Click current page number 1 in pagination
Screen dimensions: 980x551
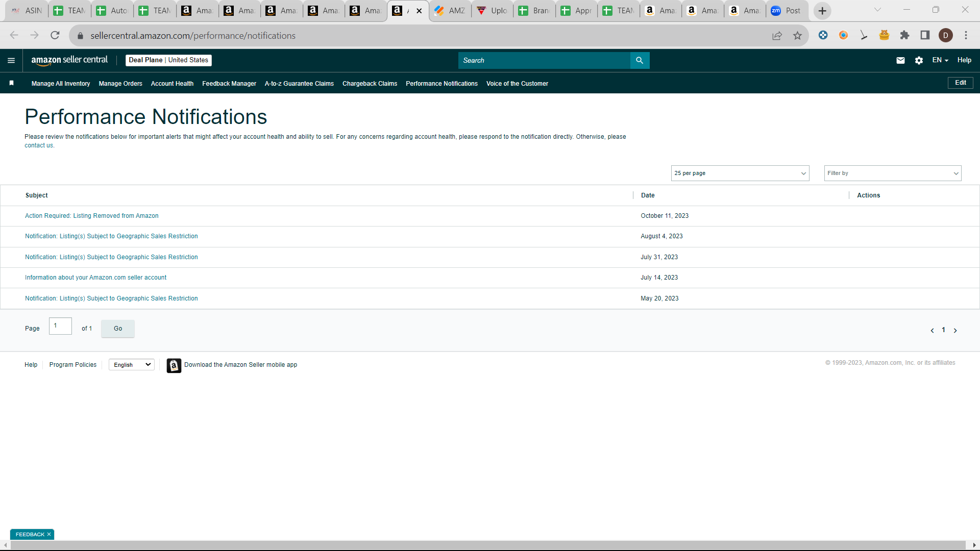943,330
